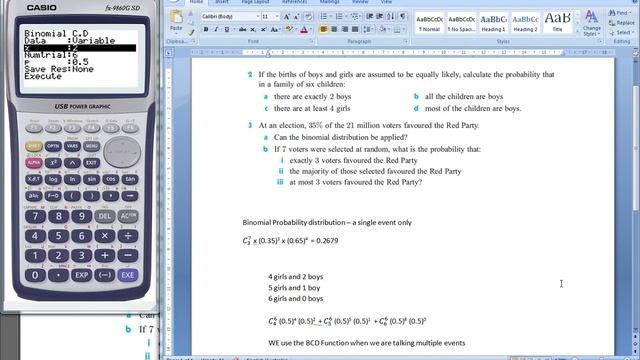Click the calculator MENU key
The width and height of the screenshot is (640, 360).
pyautogui.click(x=91, y=146)
